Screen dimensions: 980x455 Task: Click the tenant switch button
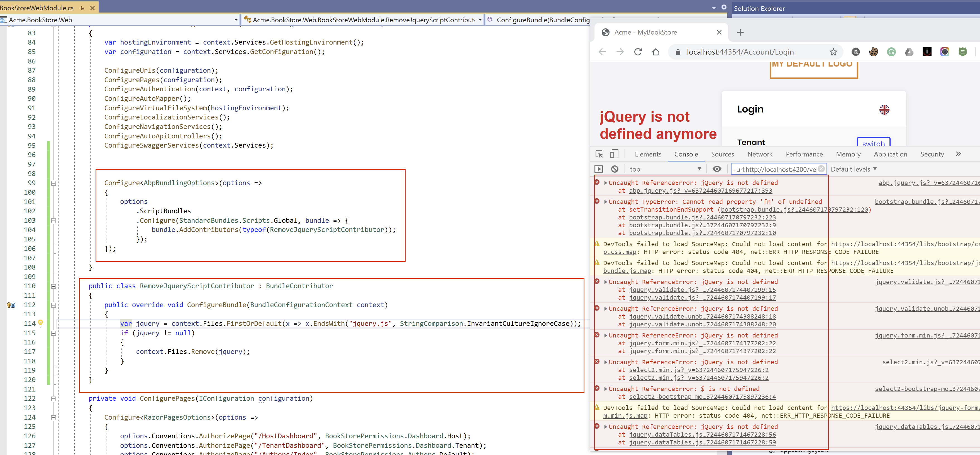(873, 143)
